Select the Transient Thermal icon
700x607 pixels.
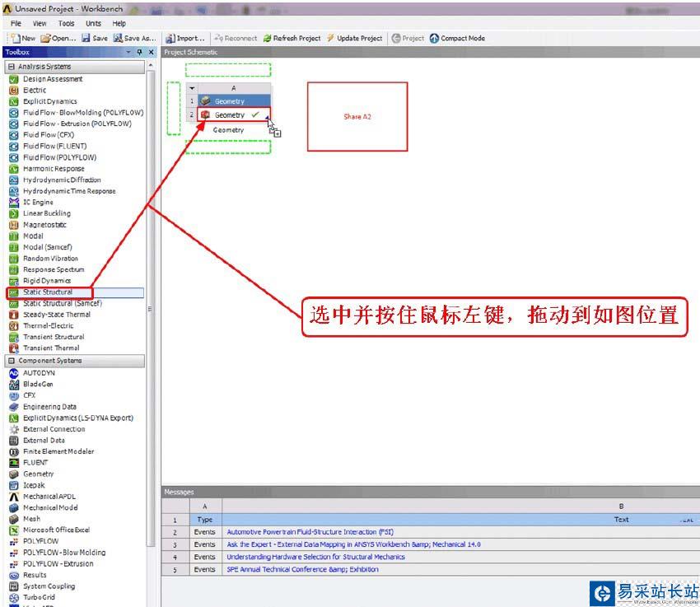coord(14,348)
